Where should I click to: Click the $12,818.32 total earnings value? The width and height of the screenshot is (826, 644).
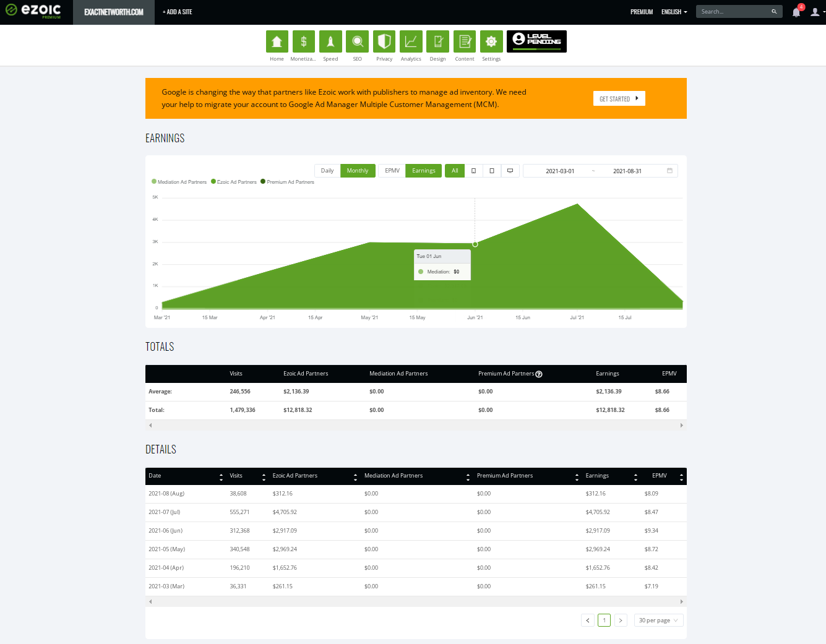[x=610, y=410]
